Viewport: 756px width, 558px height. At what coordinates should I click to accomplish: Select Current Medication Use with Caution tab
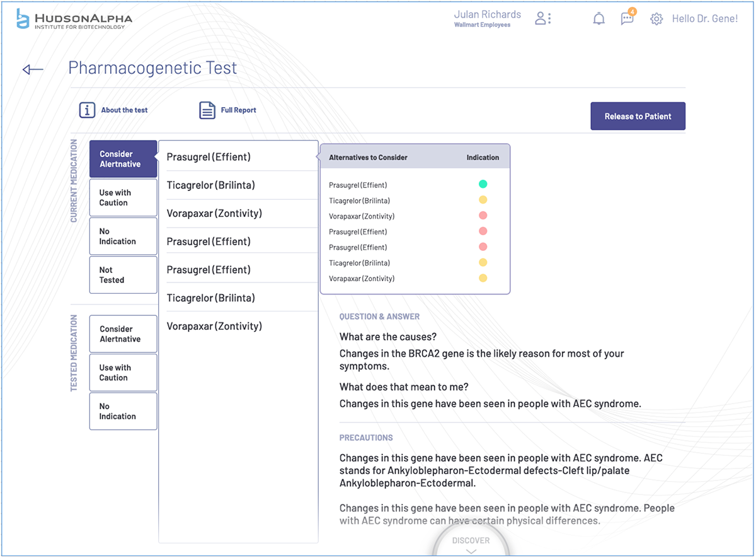[123, 198]
